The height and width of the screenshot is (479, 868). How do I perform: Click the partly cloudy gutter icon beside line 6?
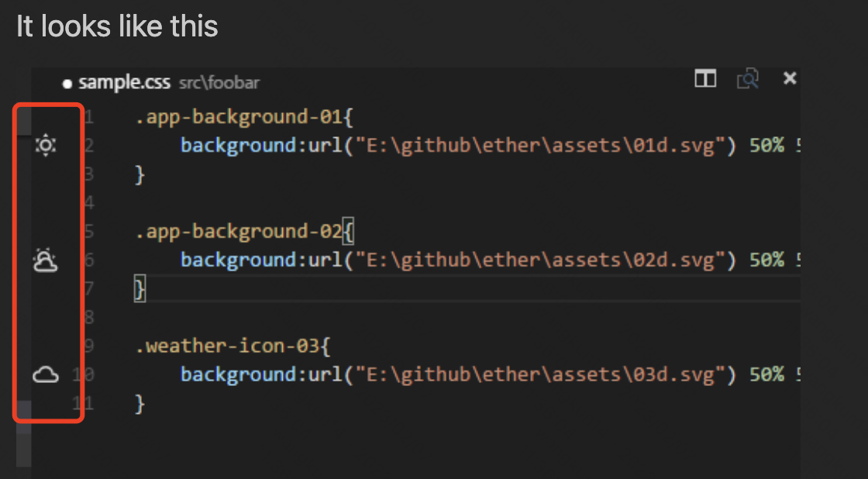(46, 260)
